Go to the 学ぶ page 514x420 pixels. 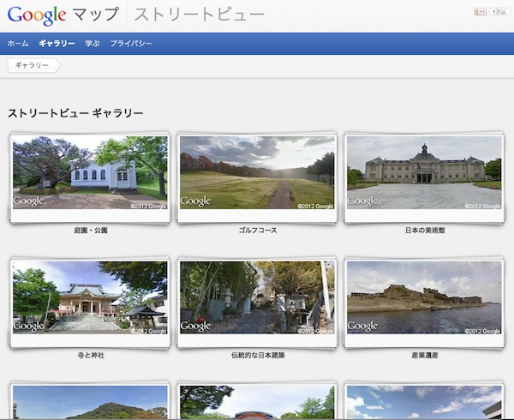93,44
